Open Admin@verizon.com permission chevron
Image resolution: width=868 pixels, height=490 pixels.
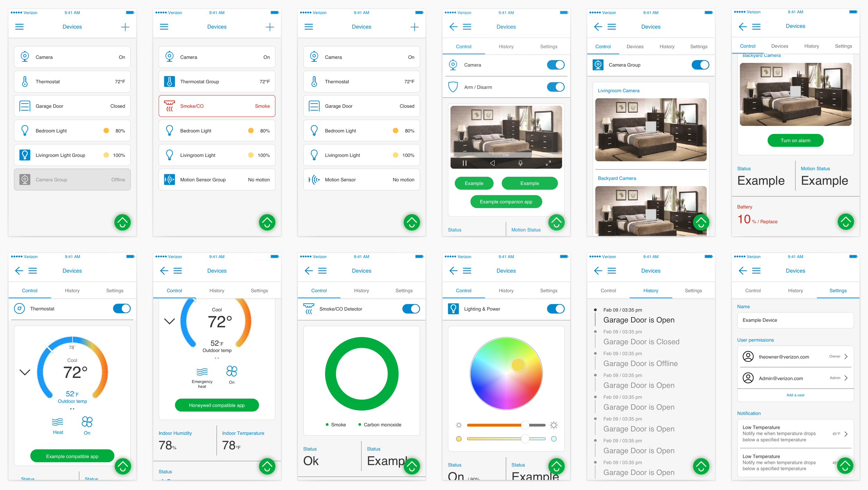[846, 378]
